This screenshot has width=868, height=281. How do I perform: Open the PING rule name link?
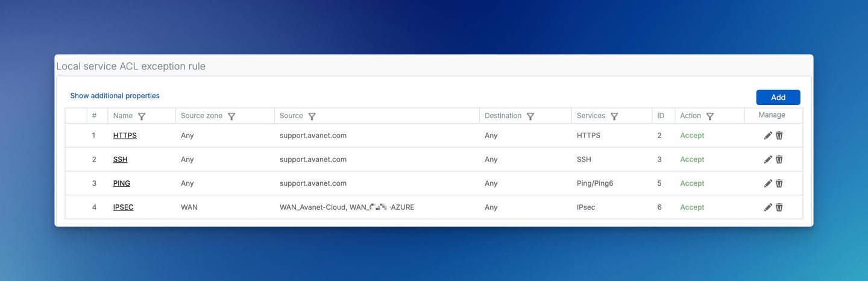click(x=122, y=183)
